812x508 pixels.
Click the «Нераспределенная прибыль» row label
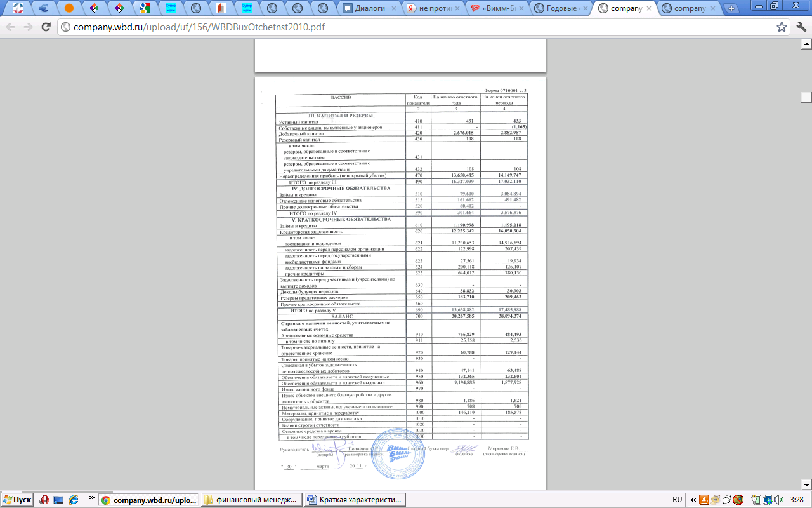pyautogui.click(x=332, y=175)
